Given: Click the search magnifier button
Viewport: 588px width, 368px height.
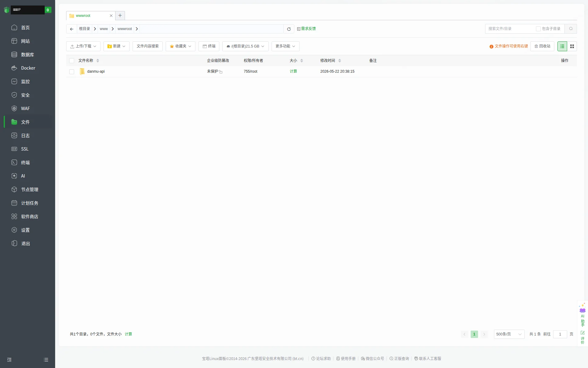Looking at the screenshot, I should pyautogui.click(x=571, y=29).
